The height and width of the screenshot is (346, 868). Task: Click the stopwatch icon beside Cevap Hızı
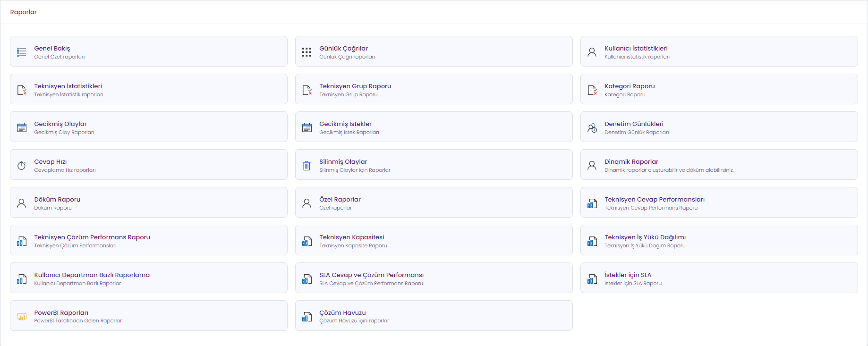click(22, 165)
